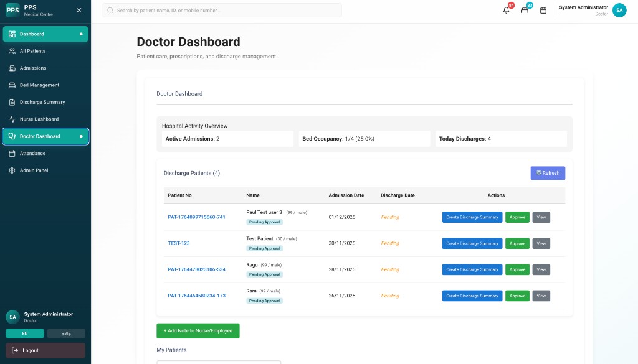Go to Admissions page
Viewport: 638px width, 364px height.
(45, 68)
